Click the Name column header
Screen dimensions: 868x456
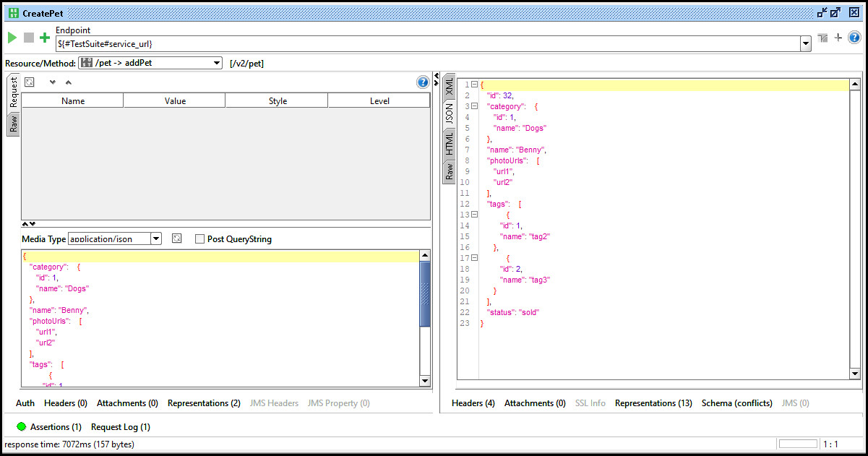73,101
